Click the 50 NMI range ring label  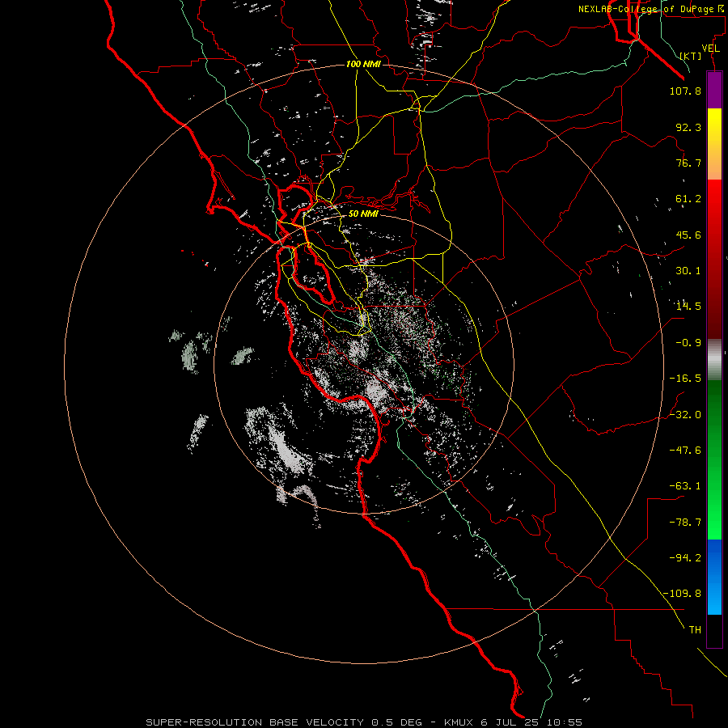[x=363, y=214]
